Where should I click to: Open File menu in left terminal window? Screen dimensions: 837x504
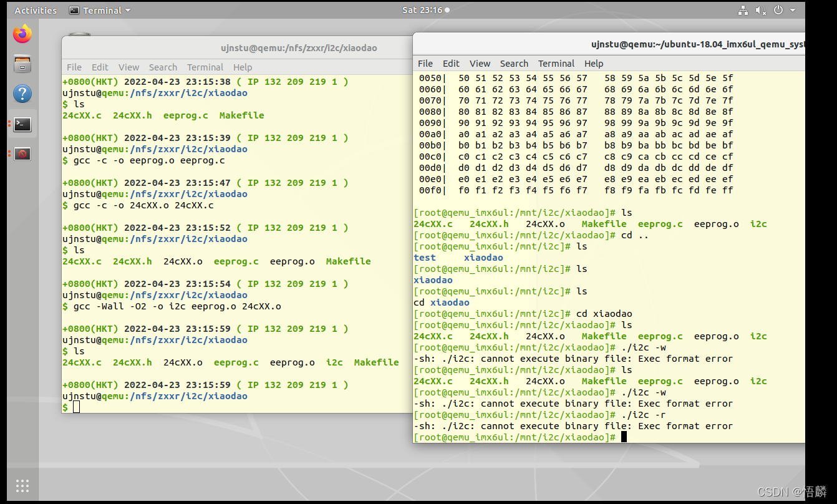(74, 67)
